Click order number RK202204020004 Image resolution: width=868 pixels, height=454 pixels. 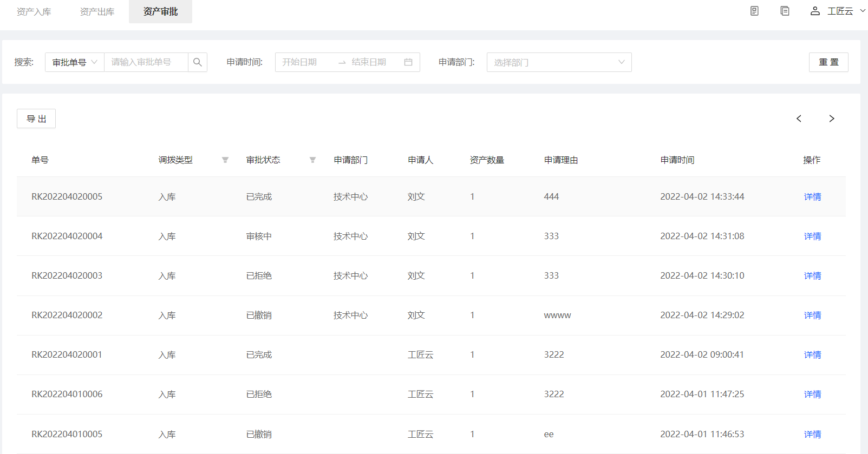pyautogui.click(x=67, y=236)
